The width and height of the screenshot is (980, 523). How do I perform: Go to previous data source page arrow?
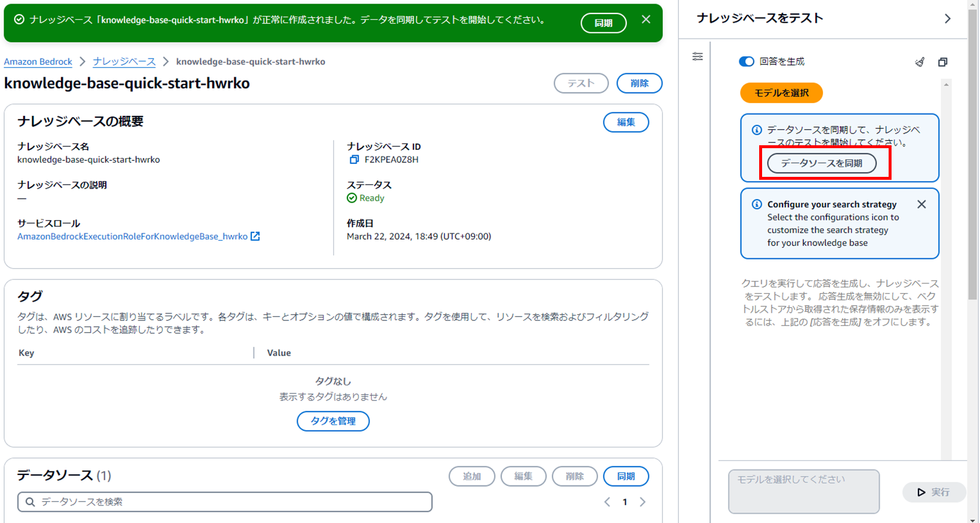point(607,502)
